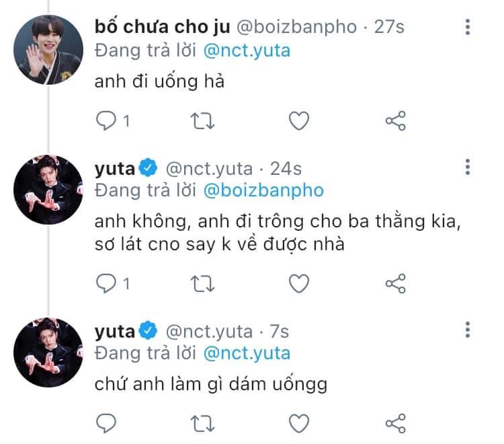Open more options for boizbanpho's tweet

(x=468, y=28)
